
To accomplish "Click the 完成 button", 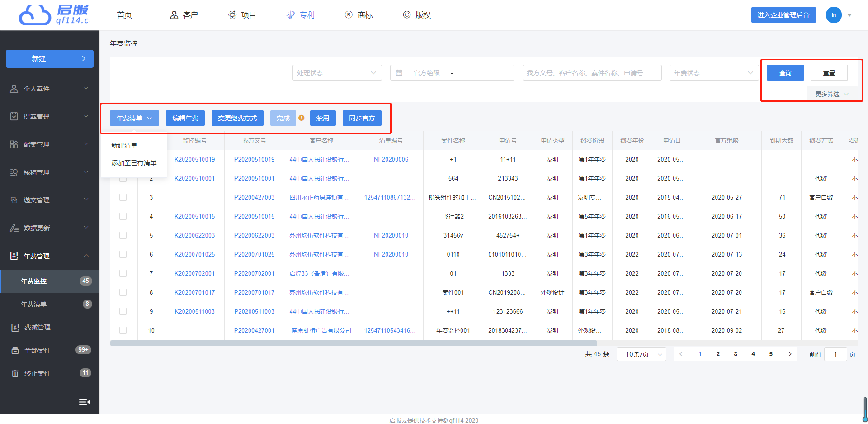I will click(283, 118).
